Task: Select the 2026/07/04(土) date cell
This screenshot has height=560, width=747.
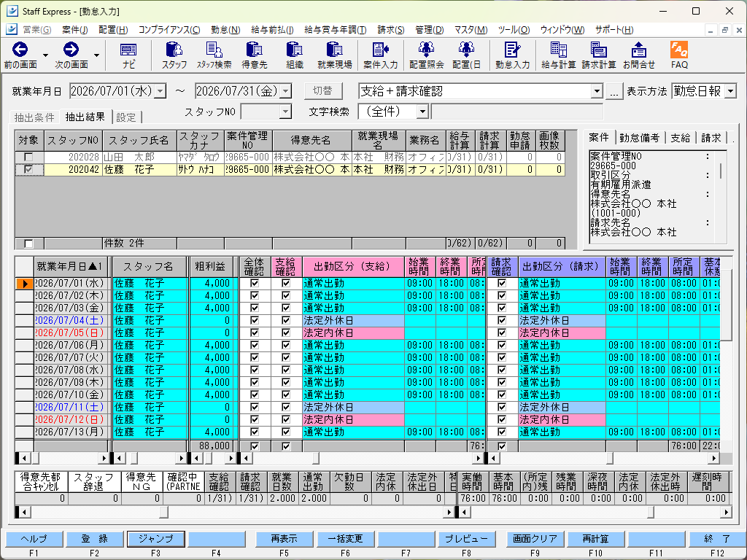Action: tap(71, 321)
